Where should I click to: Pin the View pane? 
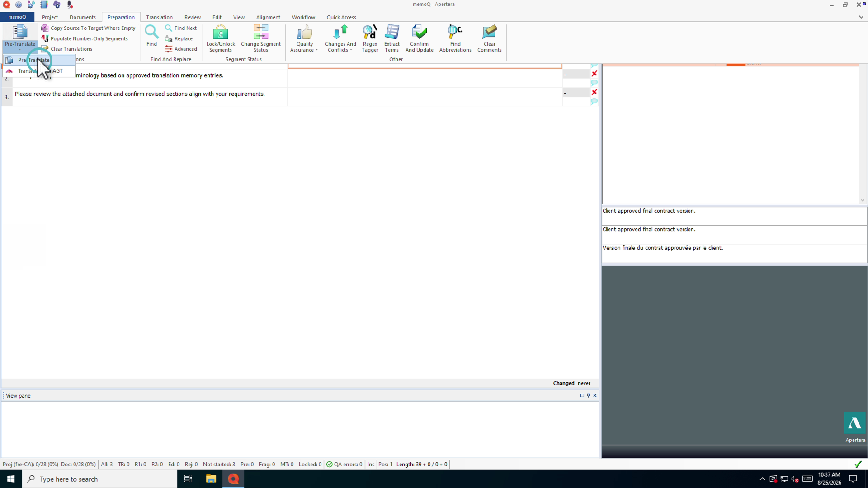click(588, 395)
